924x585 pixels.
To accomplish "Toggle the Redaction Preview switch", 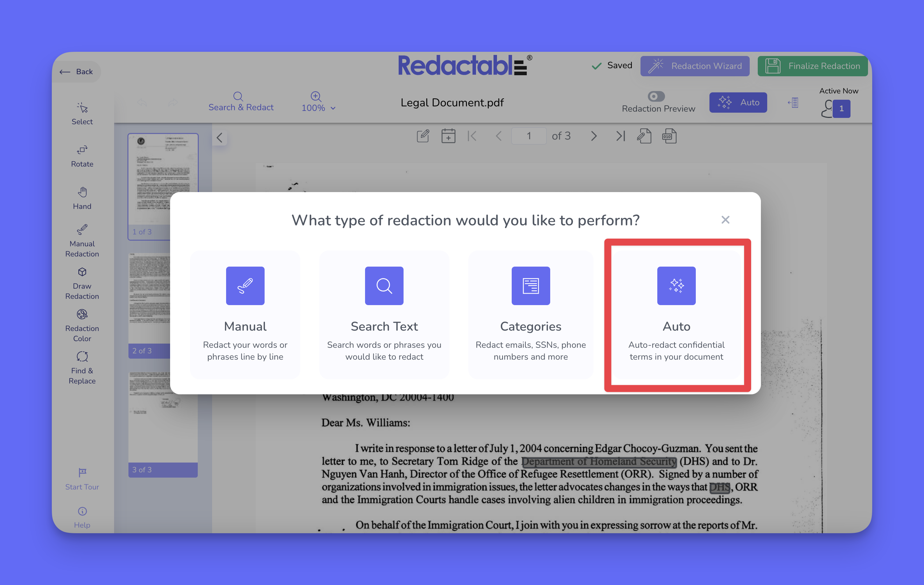I will (x=656, y=96).
